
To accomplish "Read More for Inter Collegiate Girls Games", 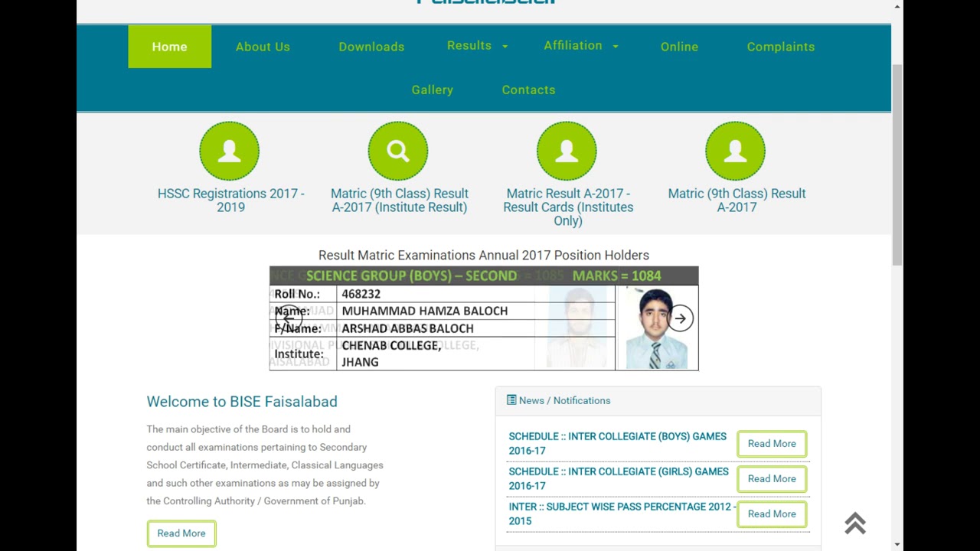I will coord(772,479).
